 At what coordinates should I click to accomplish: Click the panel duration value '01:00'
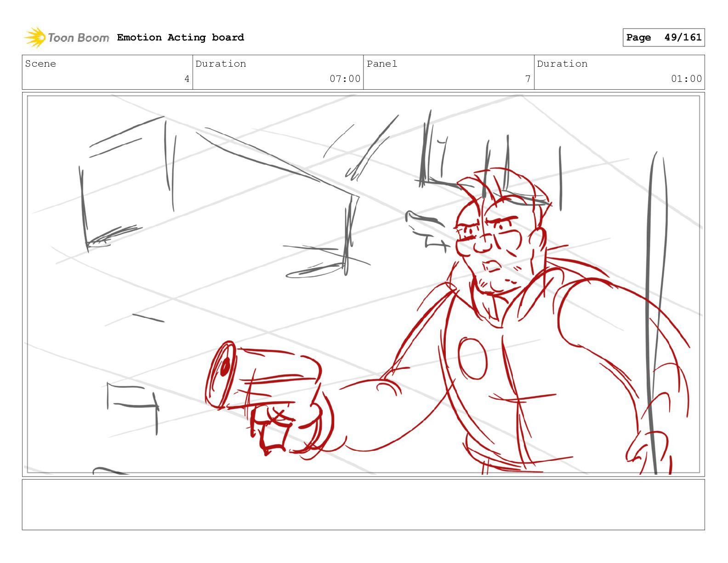click(686, 79)
